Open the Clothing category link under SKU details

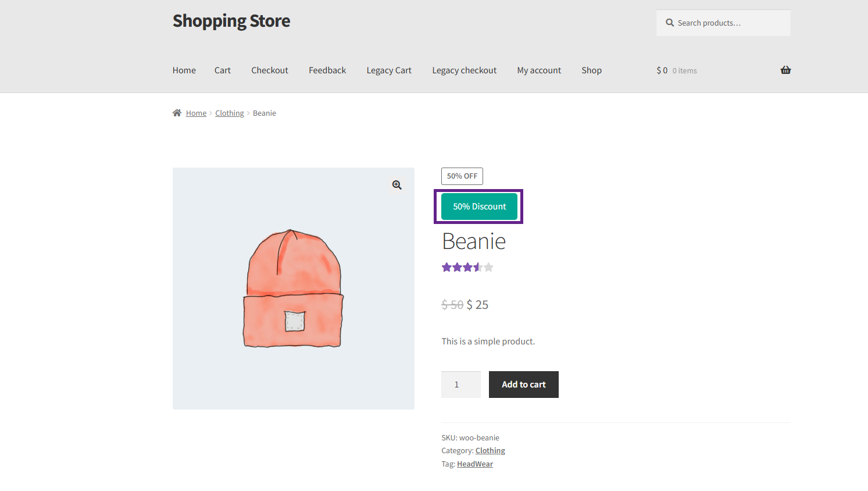pyautogui.click(x=490, y=450)
